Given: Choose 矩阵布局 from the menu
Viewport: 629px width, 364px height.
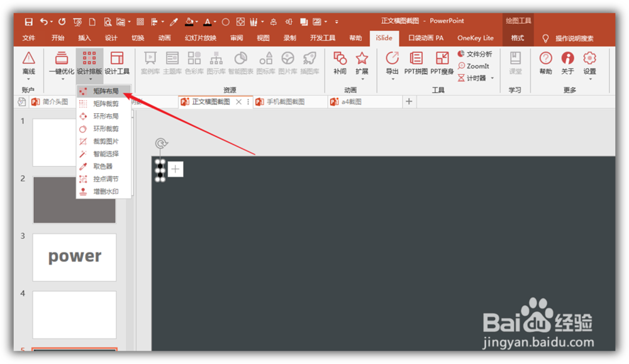Looking at the screenshot, I should (104, 91).
